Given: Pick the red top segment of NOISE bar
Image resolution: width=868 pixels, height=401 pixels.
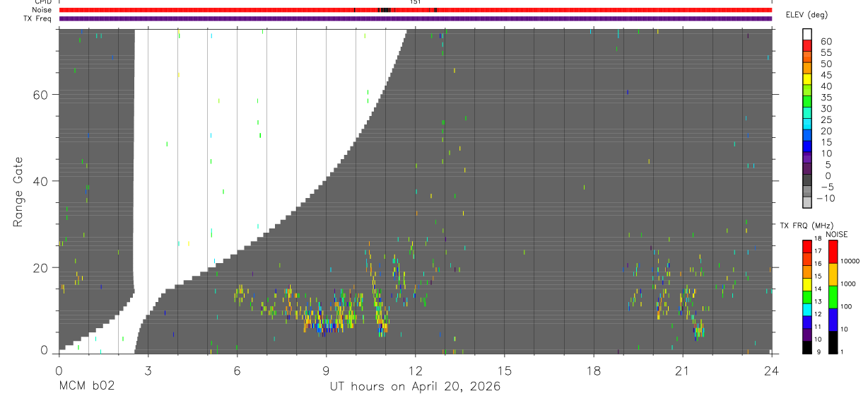Looking at the screenshot, I should [833, 252].
